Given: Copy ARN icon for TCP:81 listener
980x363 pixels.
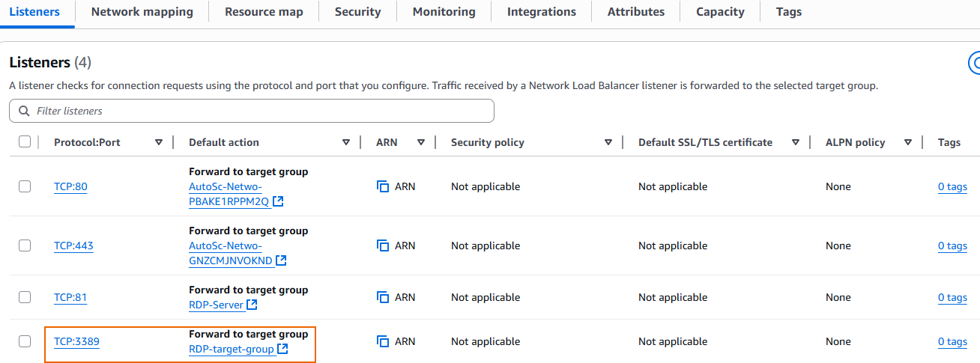Looking at the screenshot, I should pos(383,297).
